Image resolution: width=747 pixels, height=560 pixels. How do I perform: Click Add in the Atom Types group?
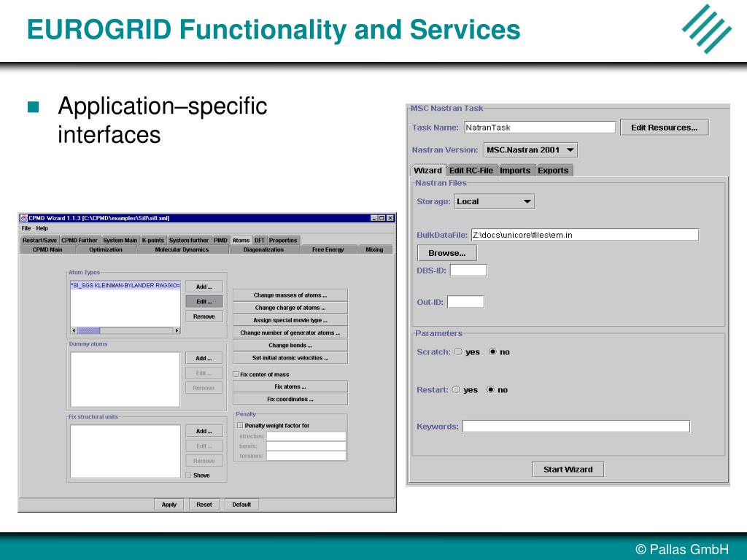coord(204,287)
